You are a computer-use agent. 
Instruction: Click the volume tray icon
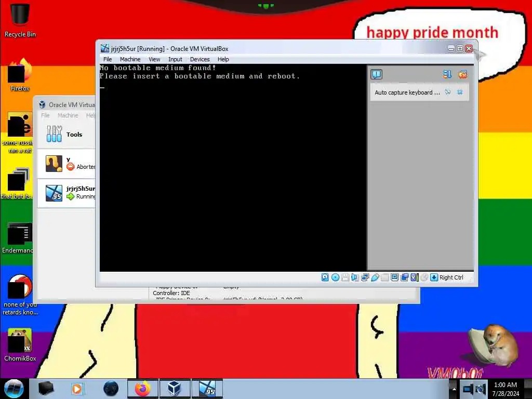pos(481,389)
